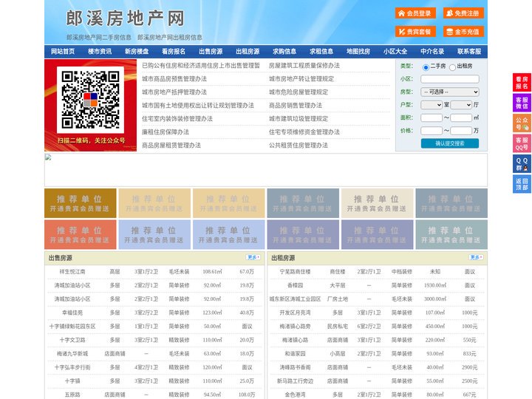The width and height of the screenshot is (532, 399).
Task: Click 更多 in 出租房源 header
Action: pos(476,258)
